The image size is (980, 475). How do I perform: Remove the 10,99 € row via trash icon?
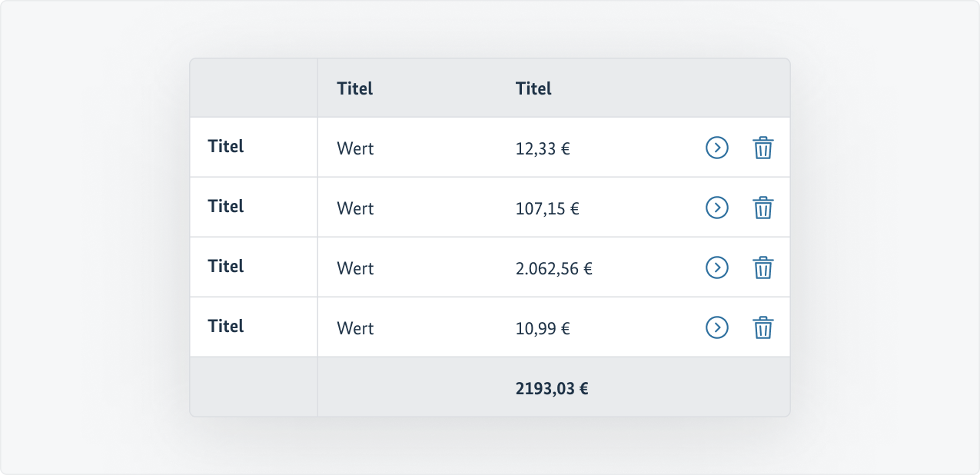click(x=762, y=327)
